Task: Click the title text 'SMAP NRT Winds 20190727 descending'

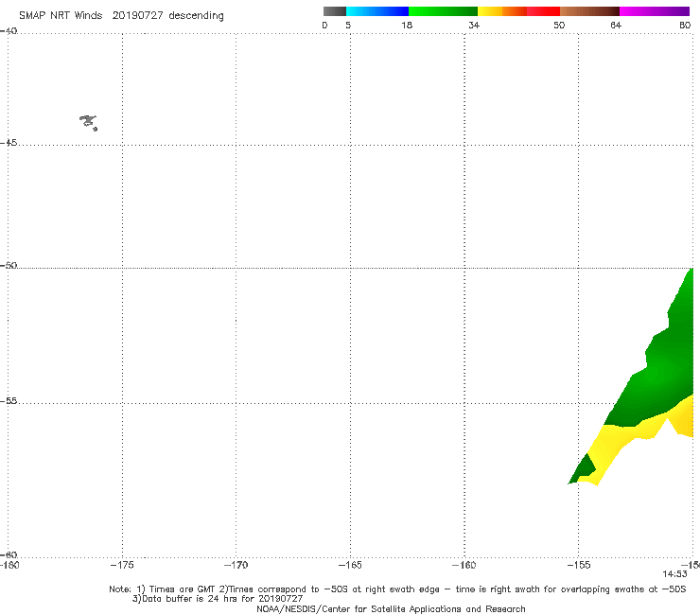Action: [121, 16]
